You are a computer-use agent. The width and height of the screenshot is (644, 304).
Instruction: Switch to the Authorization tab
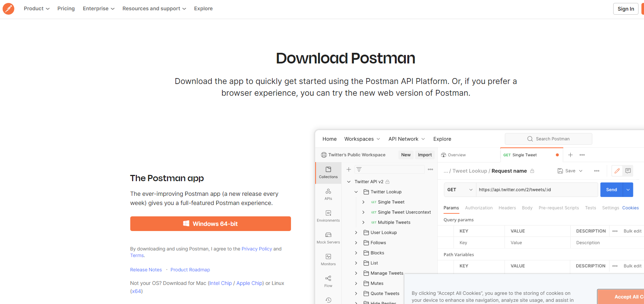pyautogui.click(x=479, y=208)
